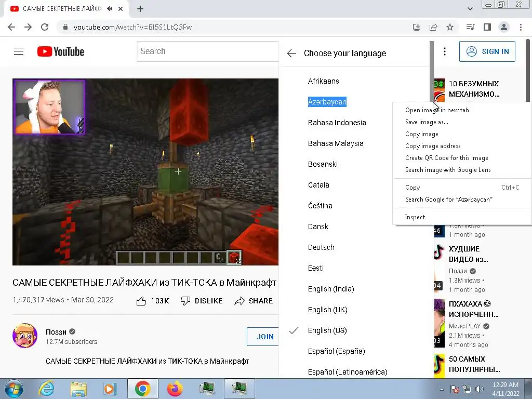Launch Internet Explorer from taskbar

tap(47, 389)
